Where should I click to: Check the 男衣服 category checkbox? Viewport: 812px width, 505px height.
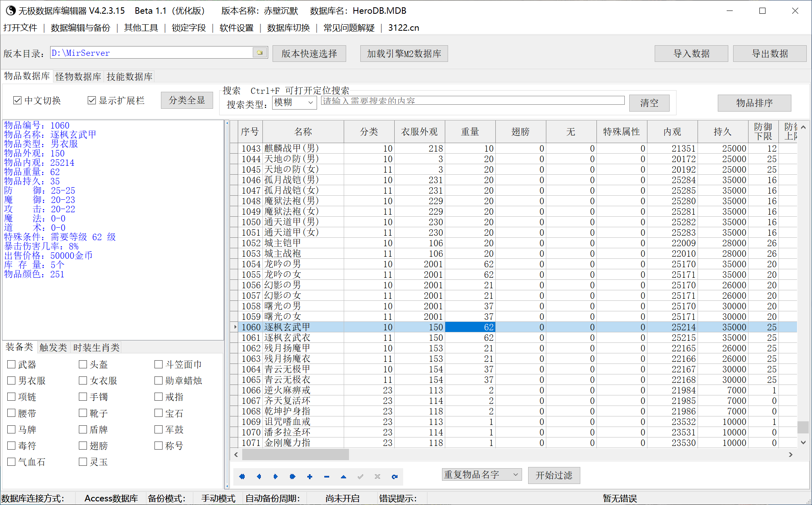click(x=11, y=380)
